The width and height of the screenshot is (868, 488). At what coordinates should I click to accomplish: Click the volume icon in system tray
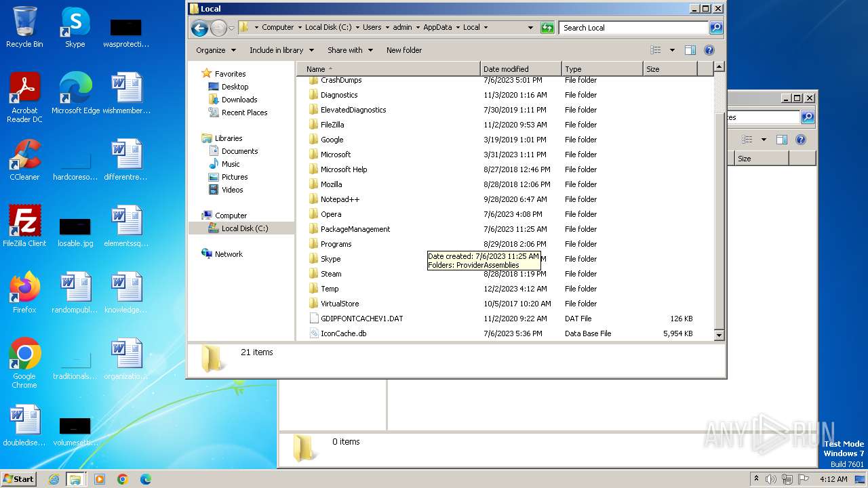pyautogui.click(x=771, y=479)
